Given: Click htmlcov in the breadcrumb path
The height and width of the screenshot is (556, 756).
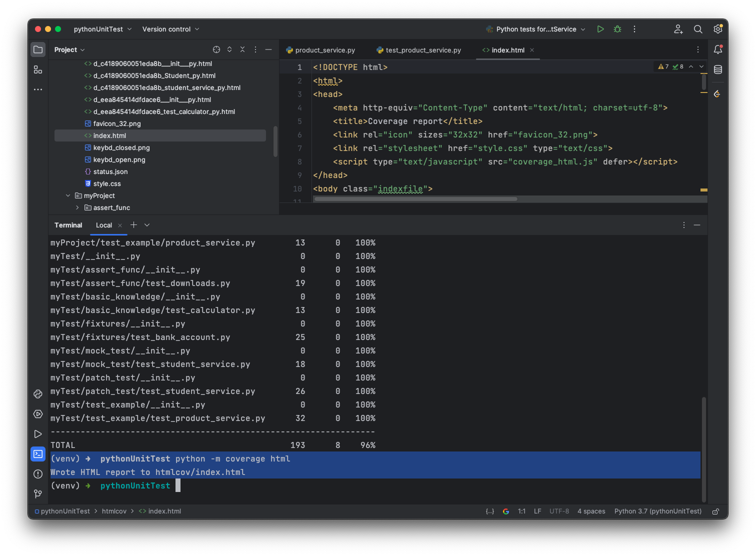Looking at the screenshot, I should click(114, 511).
